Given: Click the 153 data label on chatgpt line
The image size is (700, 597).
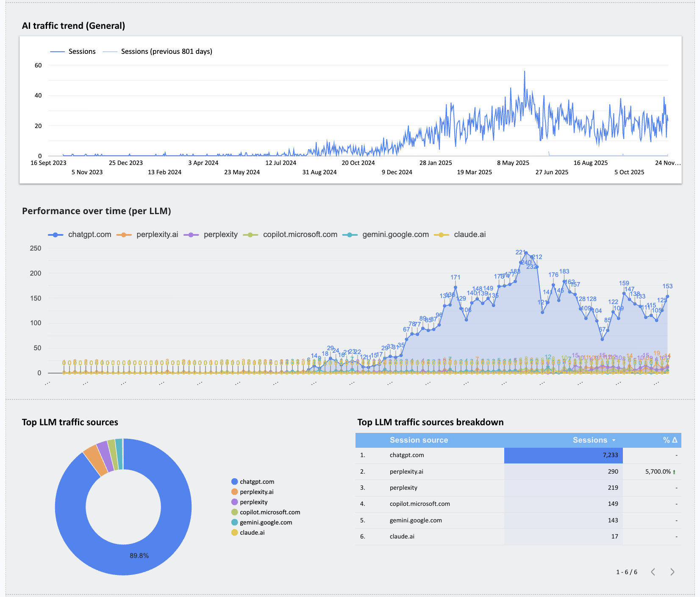Looking at the screenshot, I should pyautogui.click(x=667, y=286).
